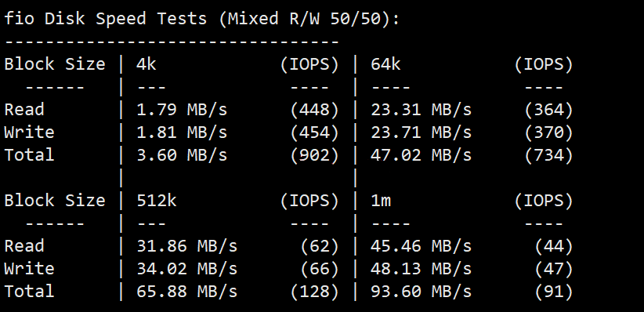Select the 1m total speed 93.60 MB/s
644x312 pixels.
tap(421, 292)
